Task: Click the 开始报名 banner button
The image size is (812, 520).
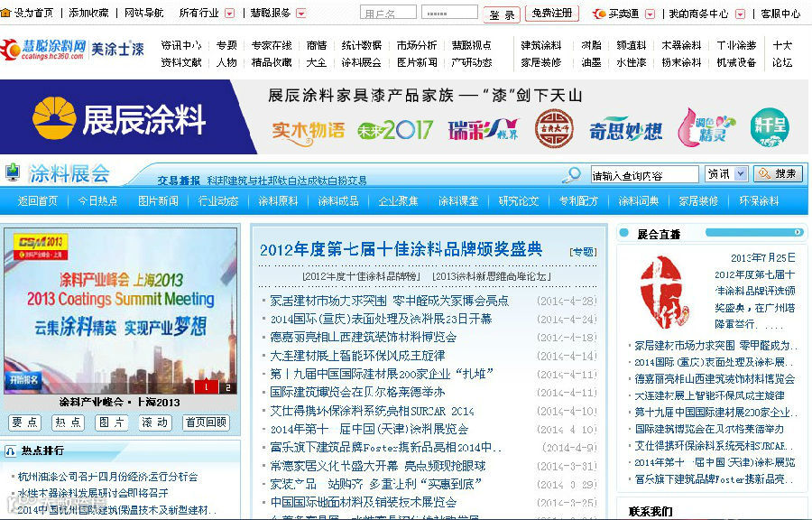Action: (x=23, y=380)
